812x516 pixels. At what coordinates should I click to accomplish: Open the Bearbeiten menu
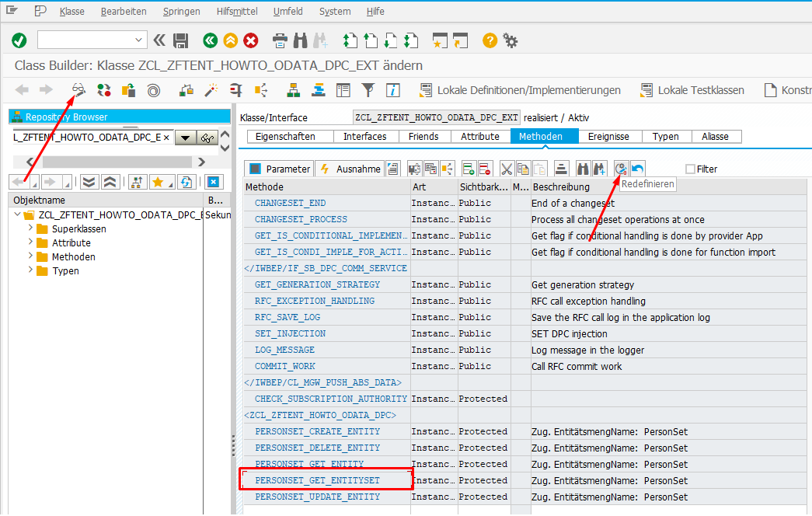(124, 12)
